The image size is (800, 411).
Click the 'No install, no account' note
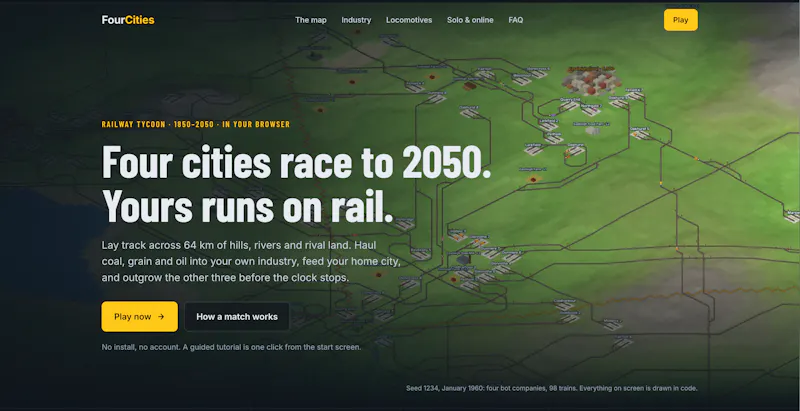pos(231,347)
